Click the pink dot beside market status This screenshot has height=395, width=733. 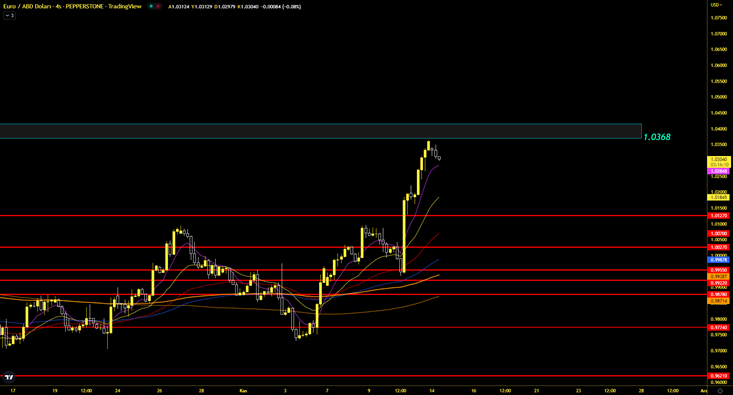pyautogui.click(x=158, y=7)
